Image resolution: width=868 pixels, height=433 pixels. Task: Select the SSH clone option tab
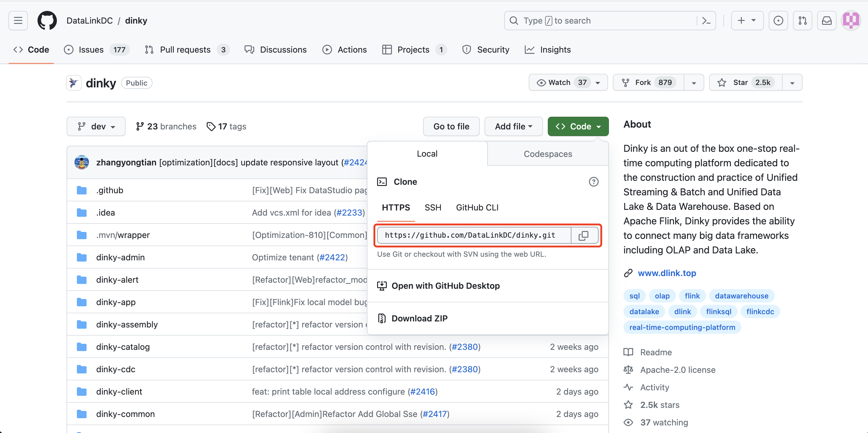[x=433, y=207]
